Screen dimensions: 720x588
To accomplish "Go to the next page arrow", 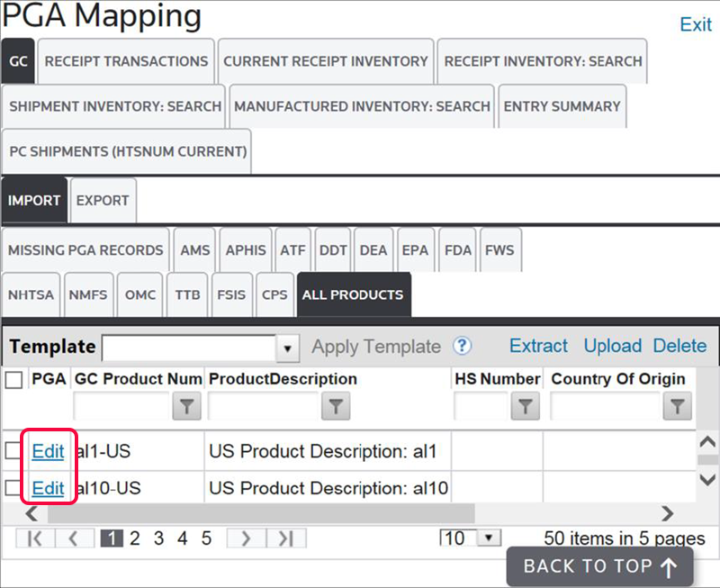I will point(245,538).
